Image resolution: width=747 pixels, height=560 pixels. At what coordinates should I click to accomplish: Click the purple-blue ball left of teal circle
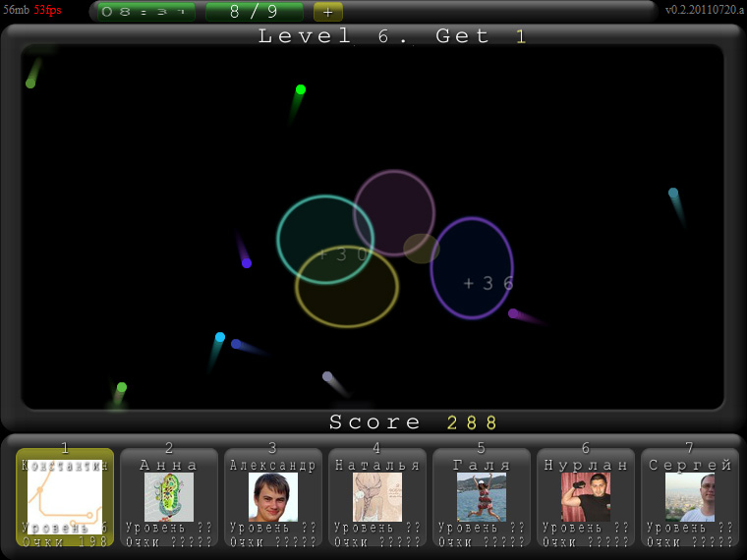(x=247, y=263)
